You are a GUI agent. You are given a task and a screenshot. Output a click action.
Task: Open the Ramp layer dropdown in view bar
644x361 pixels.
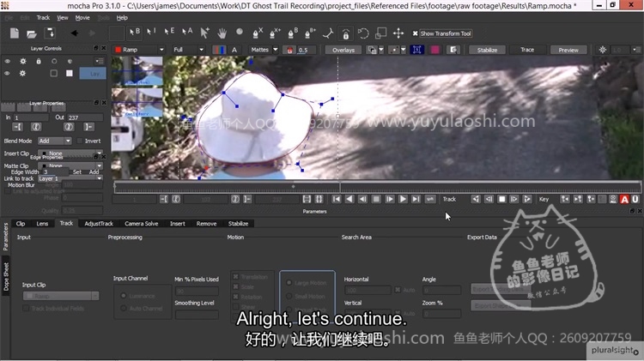pos(140,50)
